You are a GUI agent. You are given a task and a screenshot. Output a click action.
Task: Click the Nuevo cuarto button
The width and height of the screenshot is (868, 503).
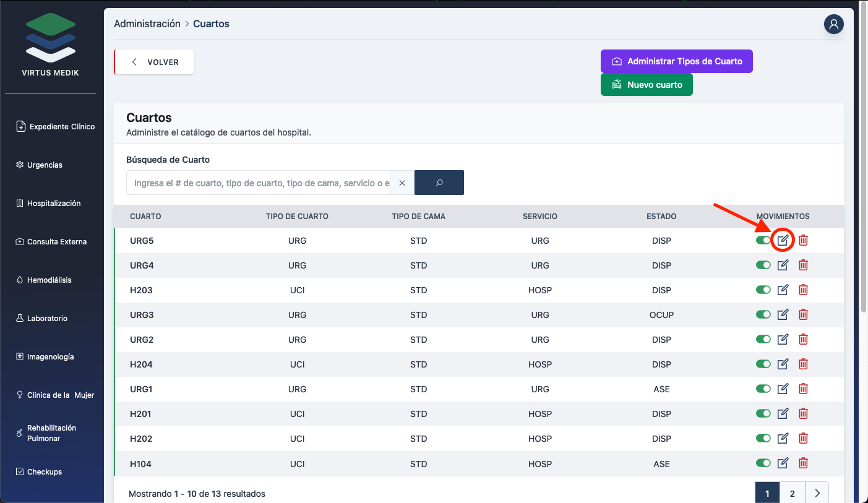[x=647, y=85]
